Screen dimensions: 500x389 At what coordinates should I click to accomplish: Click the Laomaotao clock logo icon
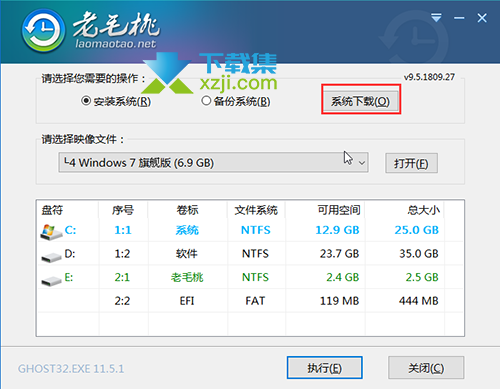pyautogui.click(x=43, y=31)
